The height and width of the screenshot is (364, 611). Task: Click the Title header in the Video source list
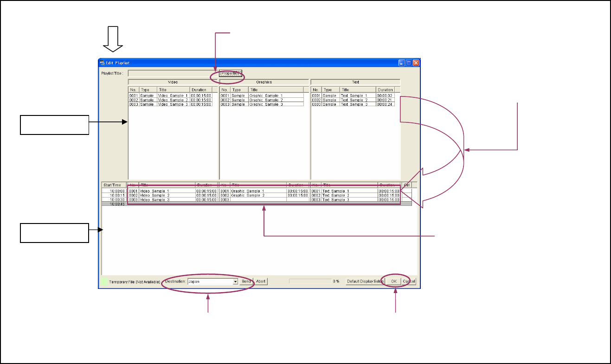pyautogui.click(x=174, y=89)
